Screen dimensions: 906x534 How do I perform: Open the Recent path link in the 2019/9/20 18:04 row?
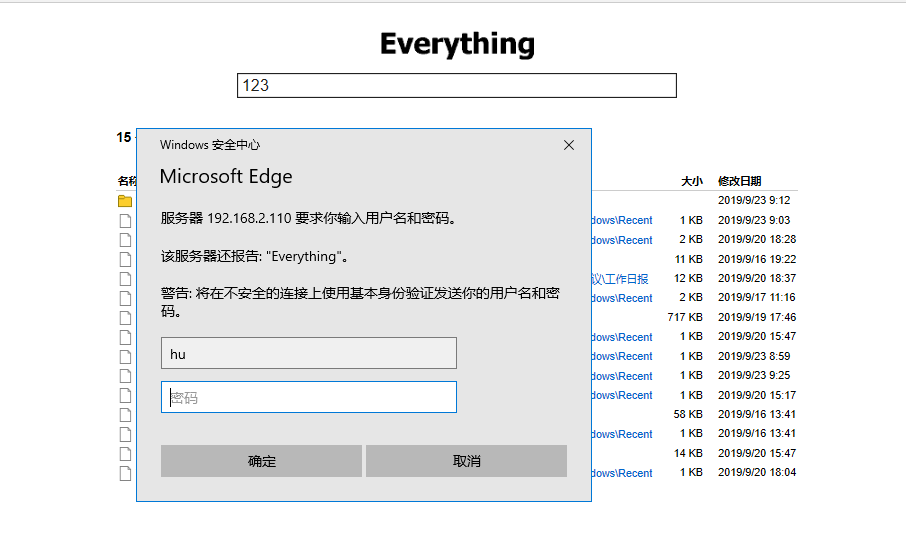622,473
